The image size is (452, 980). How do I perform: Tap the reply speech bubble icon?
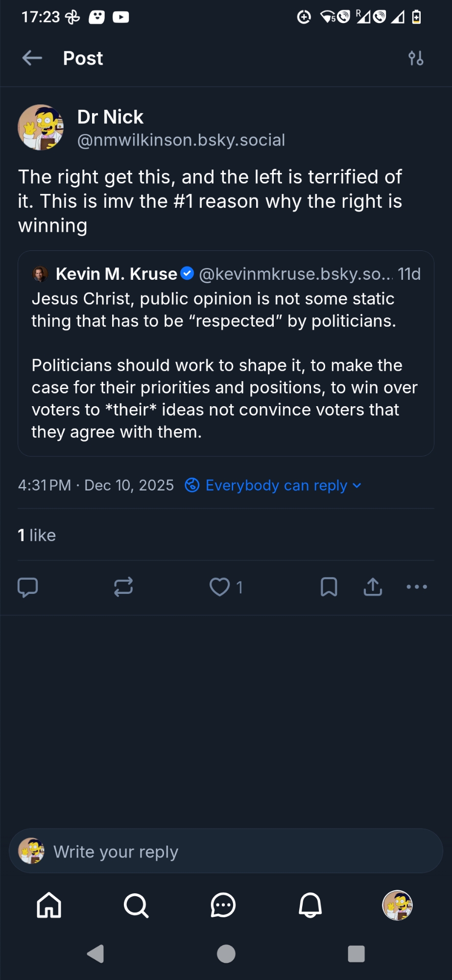tap(27, 587)
